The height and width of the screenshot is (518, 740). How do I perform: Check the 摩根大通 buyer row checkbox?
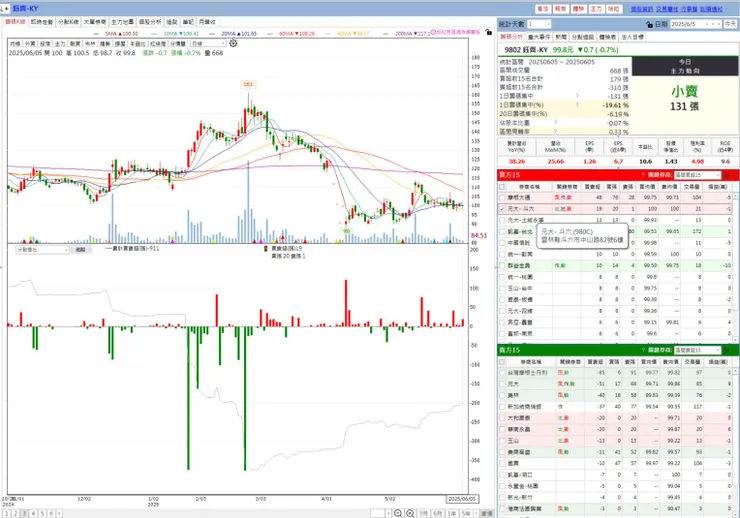pos(502,198)
